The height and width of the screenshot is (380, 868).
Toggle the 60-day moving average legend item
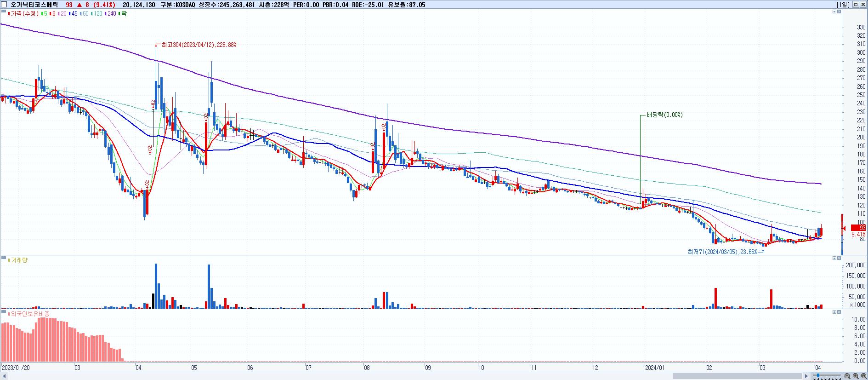click(84, 14)
